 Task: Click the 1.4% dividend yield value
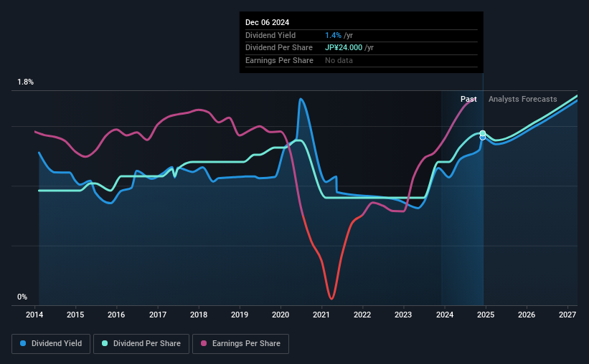pyautogui.click(x=333, y=35)
